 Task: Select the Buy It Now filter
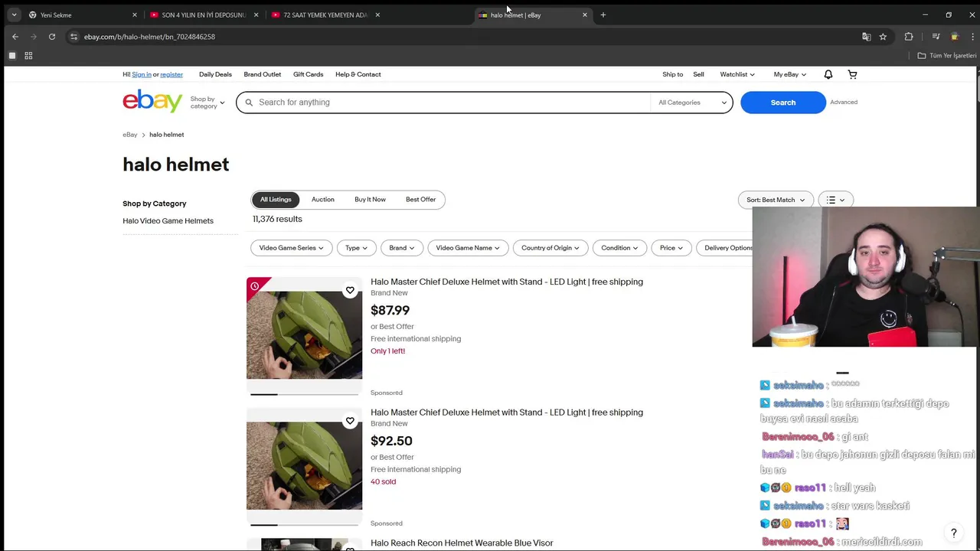pos(370,200)
